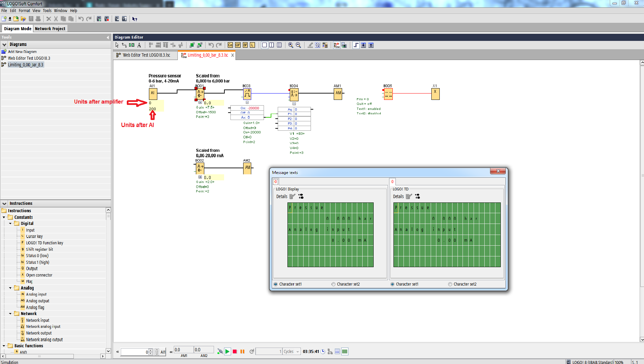
Task: Select Character set1 for LOGO! TD
Action: (392, 284)
